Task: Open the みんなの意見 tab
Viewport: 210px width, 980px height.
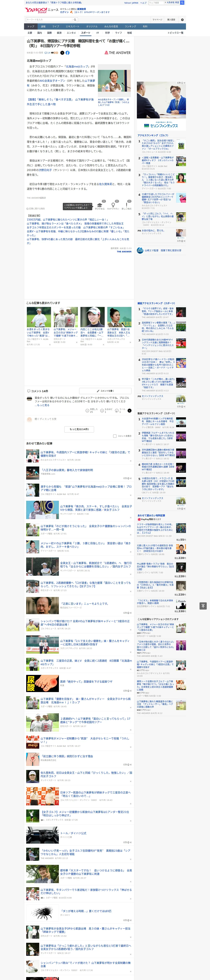Action: [x=111, y=26]
